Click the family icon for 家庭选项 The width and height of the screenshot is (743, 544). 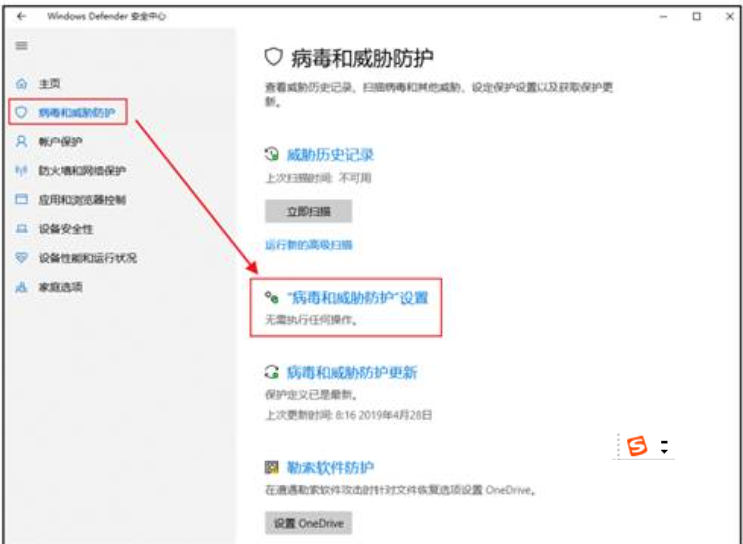tap(21, 287)
